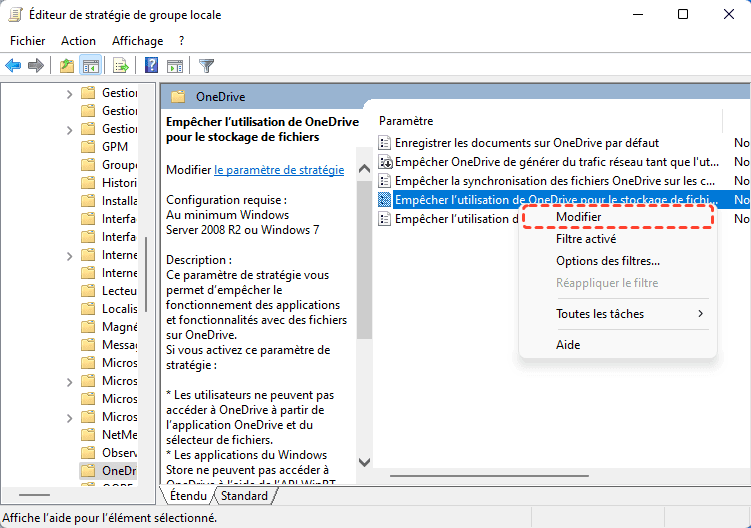Open Help with the blue question-mark icon
Image resolution: width=751 pixels, height=528 pixels.
point(151,65)
